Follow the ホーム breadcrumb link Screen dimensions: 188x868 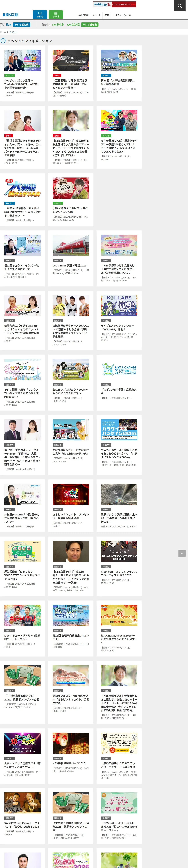pos(3,32)
